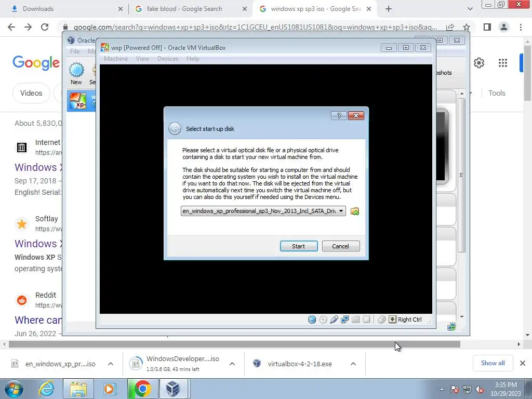Show hidden system tray icons
The width and height of the screenshot is (532, 399).
click(x=442, y=389)
